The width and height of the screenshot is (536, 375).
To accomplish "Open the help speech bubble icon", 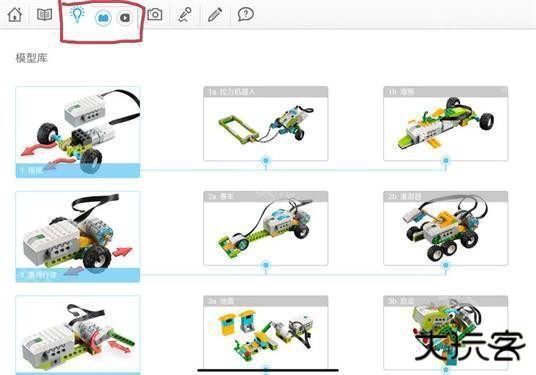I will click(245, 15).
